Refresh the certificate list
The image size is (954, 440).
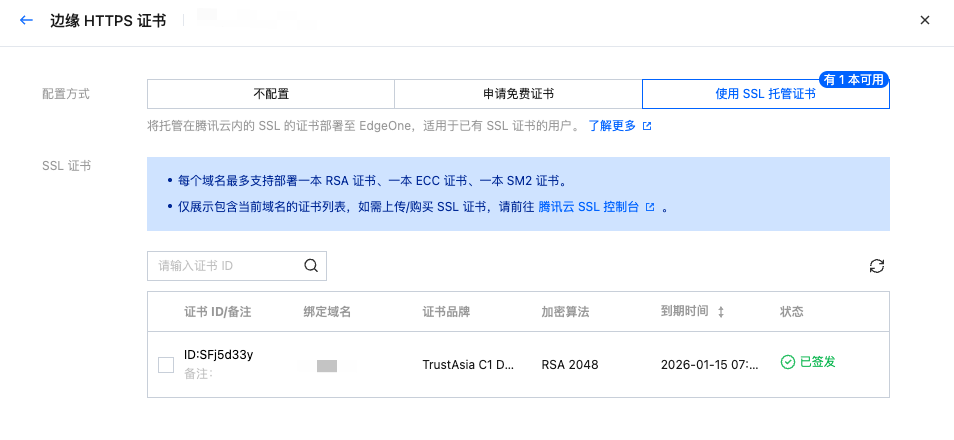coord(877,266)
